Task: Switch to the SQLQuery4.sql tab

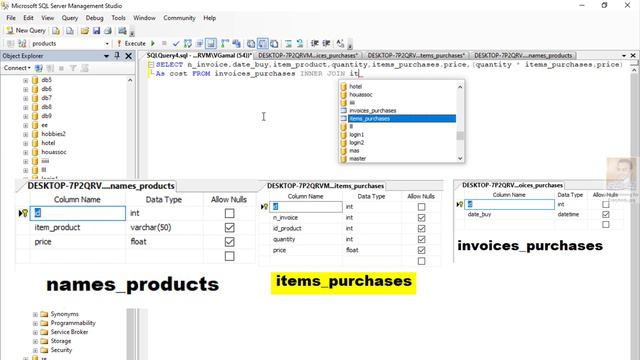Action: pos(199,56)
